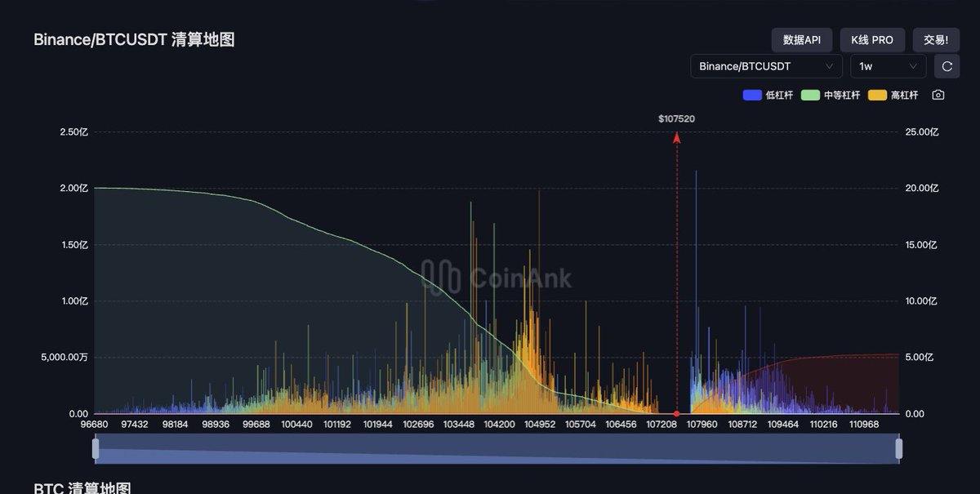The width and height of the screenshot is (980, 494).
Task: Click the green 中等杠杆 color swatch
Action: pyautogui.click(x=811, y=95)
